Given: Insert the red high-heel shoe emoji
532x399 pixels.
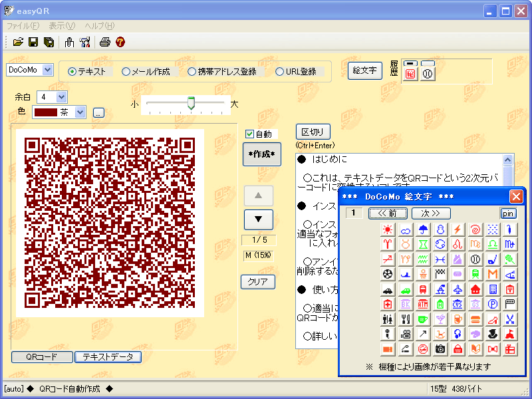Looking at the screenshot, I should pyautogui.click(x=493, y=319).
